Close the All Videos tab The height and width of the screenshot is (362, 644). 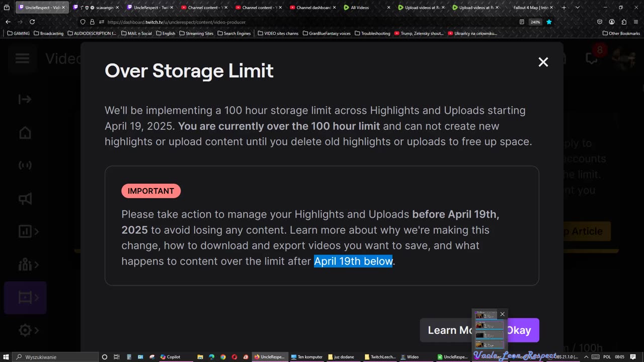click(388, 8)
